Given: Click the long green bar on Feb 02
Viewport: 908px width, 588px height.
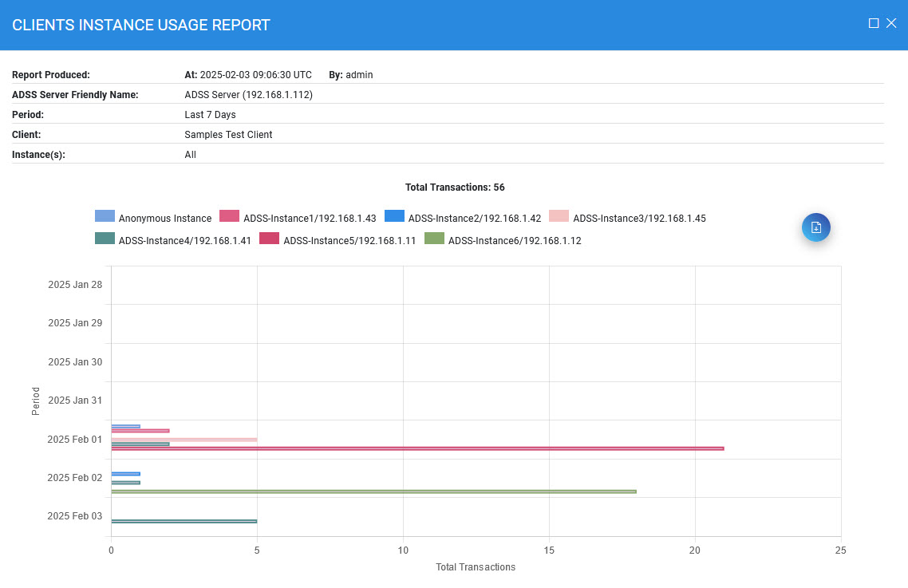Looking at the screenshot, I should tap(373, 491).
